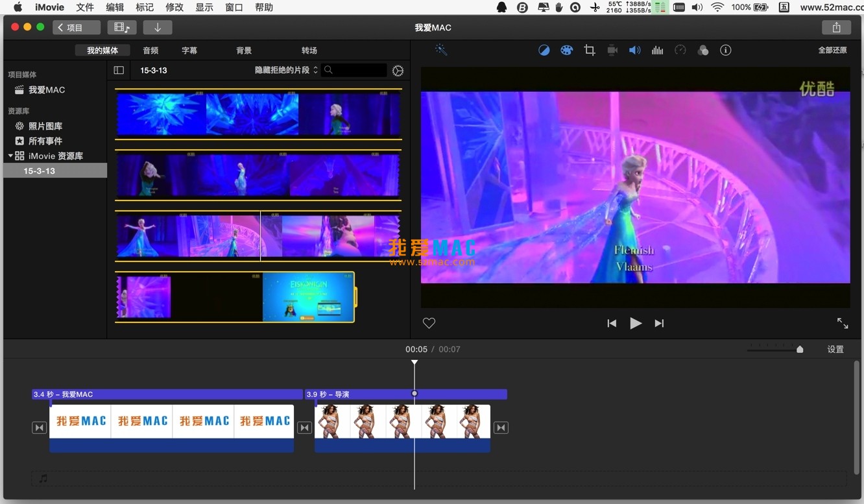Select the 3.4 秒 – 我爱MAC title bar

[x=167, y=394]
